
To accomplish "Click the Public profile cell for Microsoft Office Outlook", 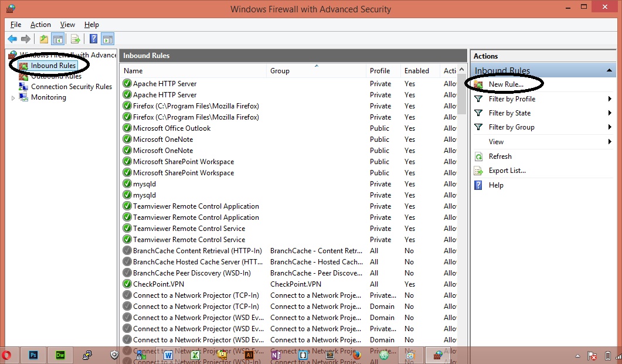I will (x=379, y=128).
